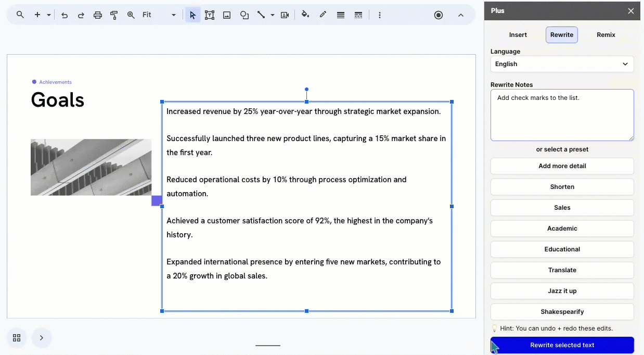Click the insert shape icon
Viewport: 644px width, 355px height.
(244, 15)
